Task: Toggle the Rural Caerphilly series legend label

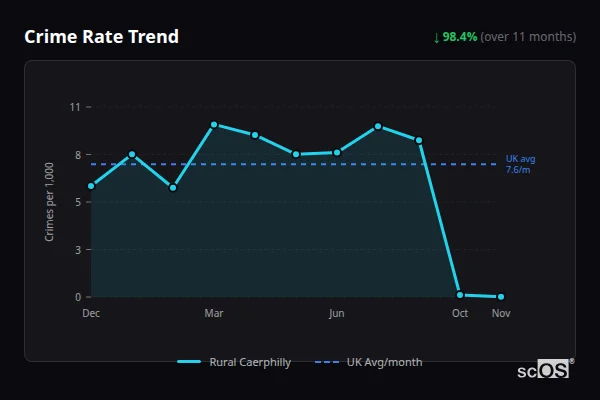Action: click(x=250, y=362)
